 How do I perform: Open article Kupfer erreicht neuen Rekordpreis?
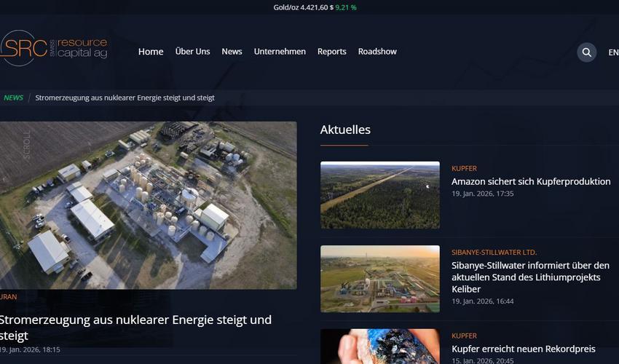point(524,349)
